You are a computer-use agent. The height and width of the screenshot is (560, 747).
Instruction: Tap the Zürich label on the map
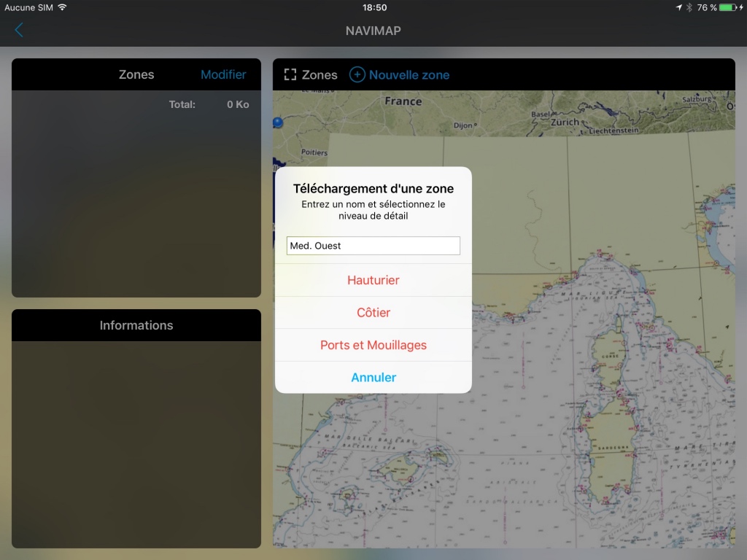[565, 122]
